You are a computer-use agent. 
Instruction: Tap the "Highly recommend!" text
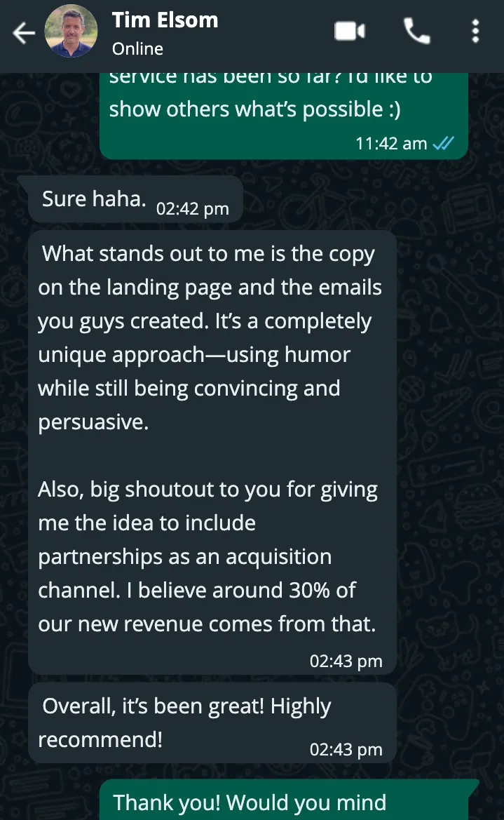pos(184,722)
